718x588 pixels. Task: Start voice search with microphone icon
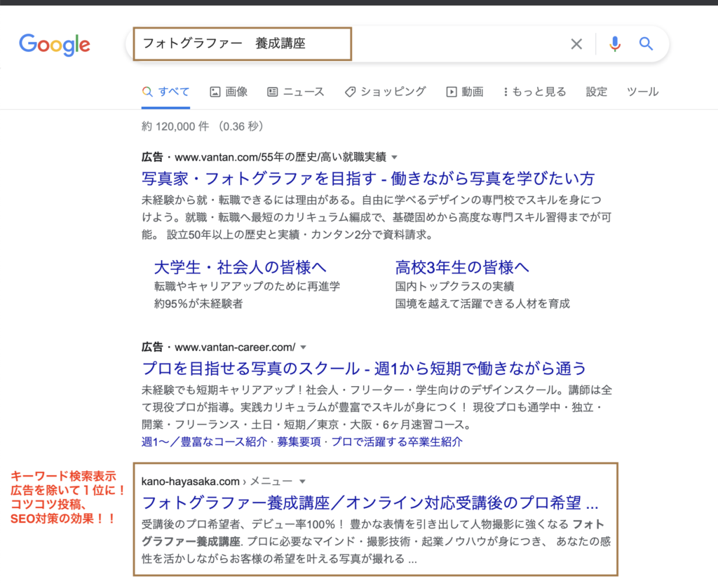click(615, 44)
